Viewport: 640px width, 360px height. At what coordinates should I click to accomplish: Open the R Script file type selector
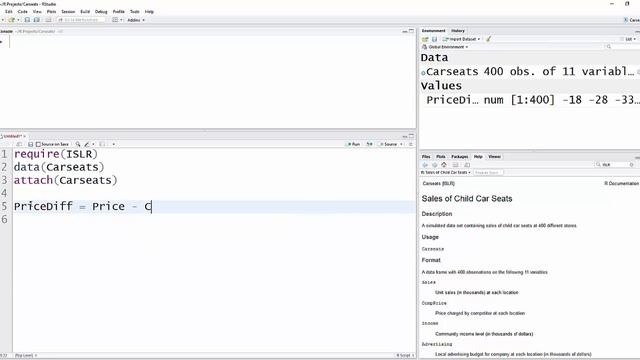pos(404,356)
